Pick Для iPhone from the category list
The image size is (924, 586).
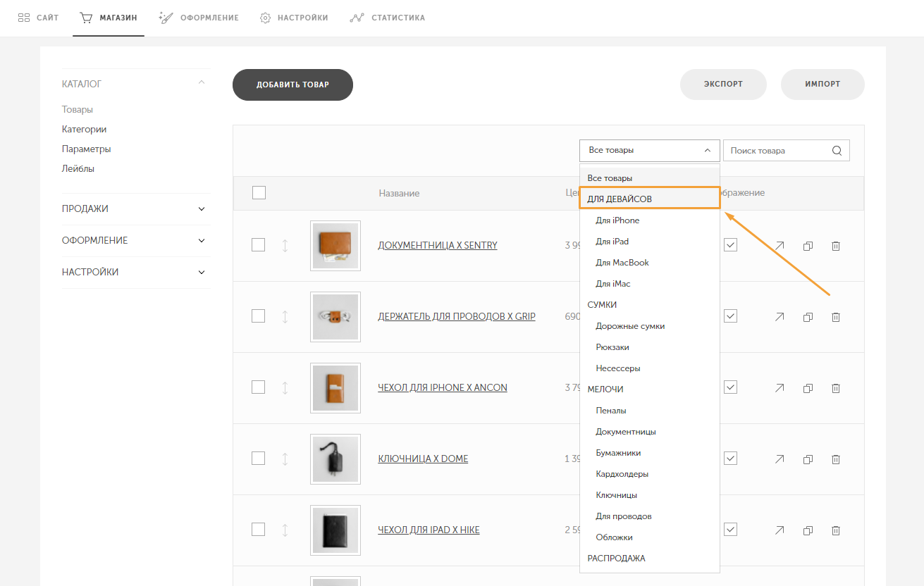pyautogui.click(x=650, y=220)
